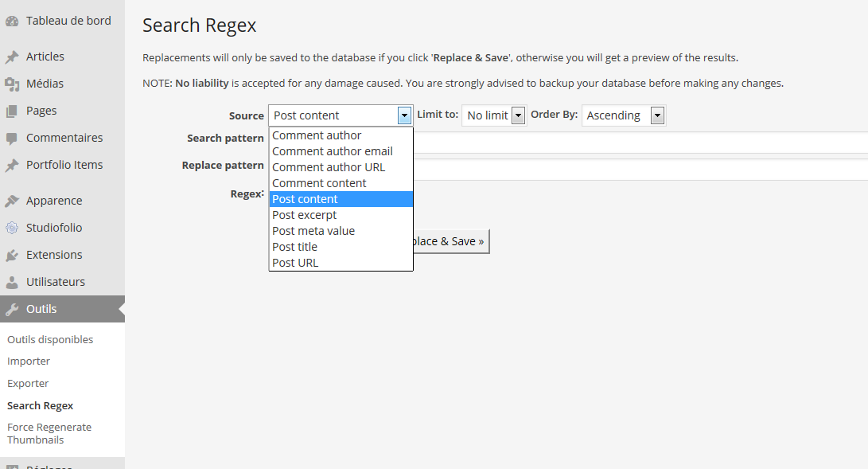The image size is (868, 469).
Task: Click the Utilisateurs person icon
Action: click(12, 283)
